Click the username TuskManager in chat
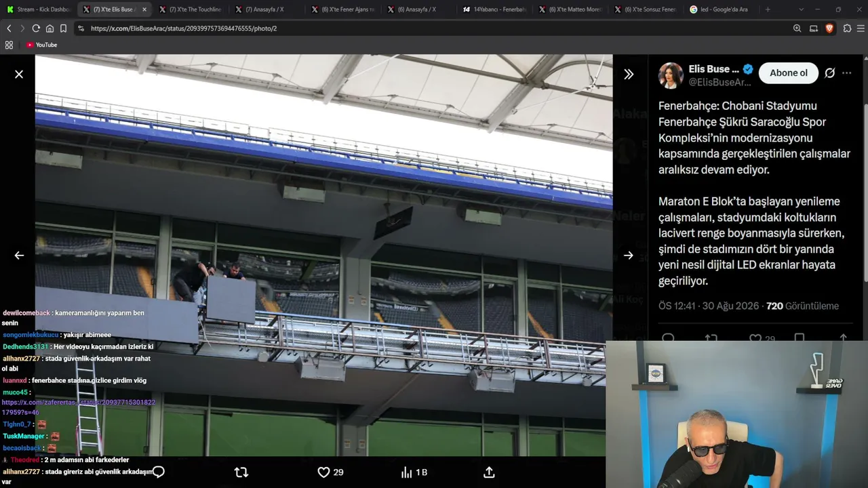 pos(24,436)
